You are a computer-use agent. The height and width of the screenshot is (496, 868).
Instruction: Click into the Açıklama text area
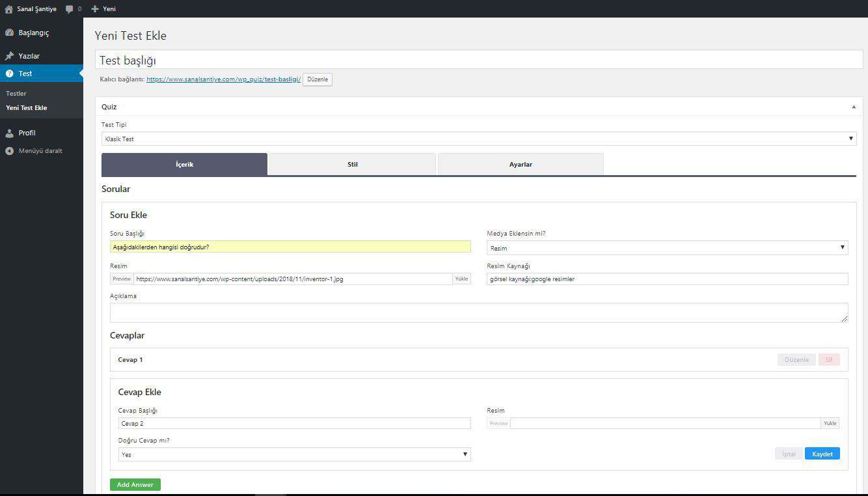(x=478, y=312)
